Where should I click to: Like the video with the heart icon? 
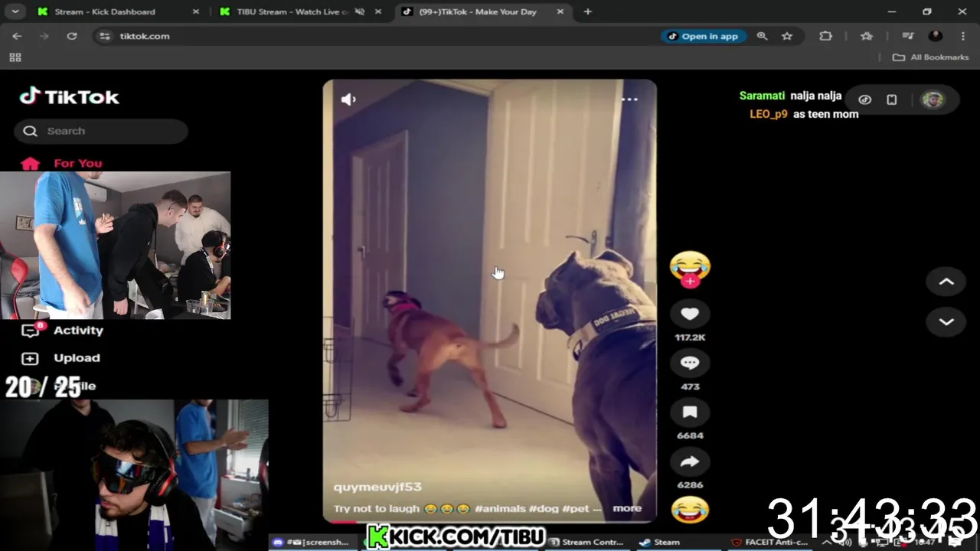690,314
